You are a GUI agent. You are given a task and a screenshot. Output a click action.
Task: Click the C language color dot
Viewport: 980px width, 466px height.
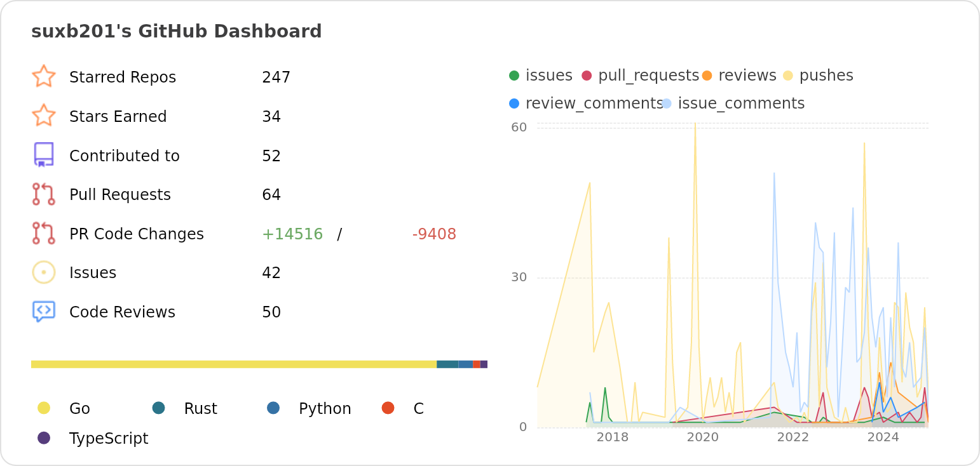click(388, 408)
